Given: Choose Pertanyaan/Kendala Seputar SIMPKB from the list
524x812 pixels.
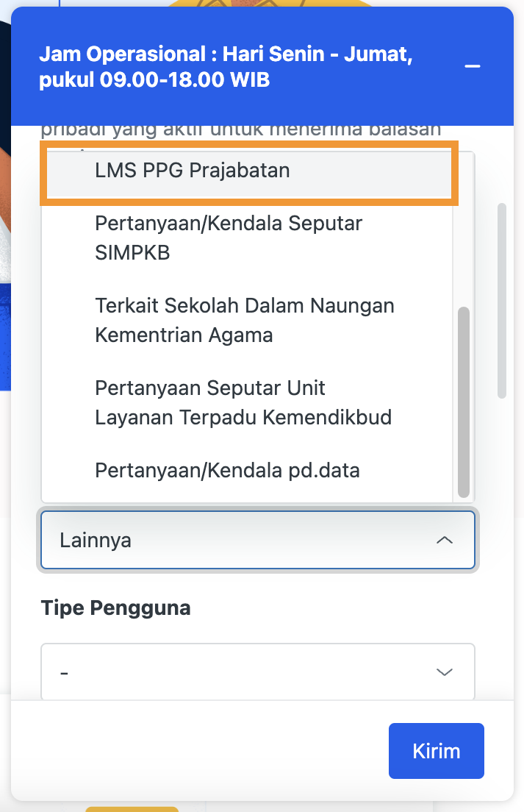Looking at the screenshot, I should pyautogui.click(x=229, y=238).
